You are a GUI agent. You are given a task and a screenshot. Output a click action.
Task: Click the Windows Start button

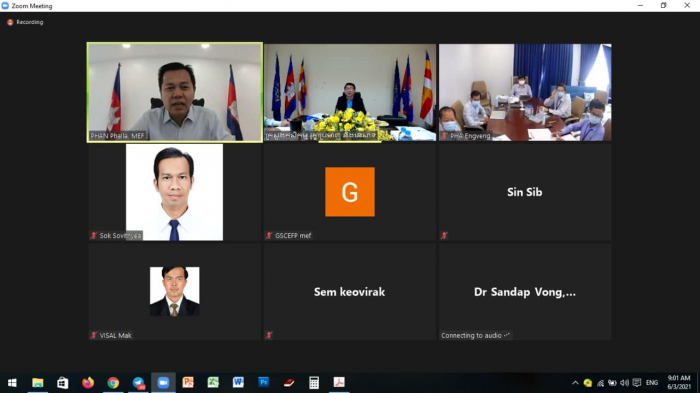[12, 383]
